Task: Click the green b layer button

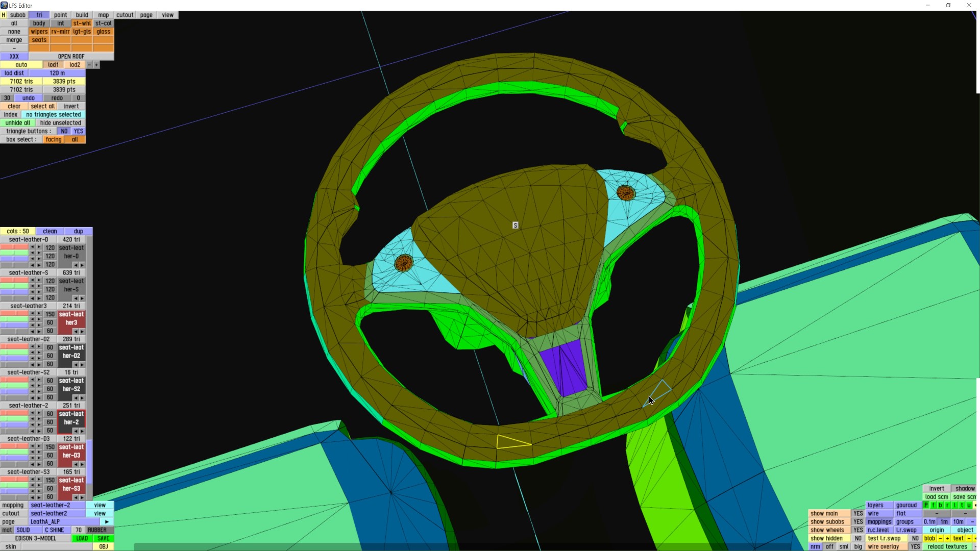Action: coord(940,505)
